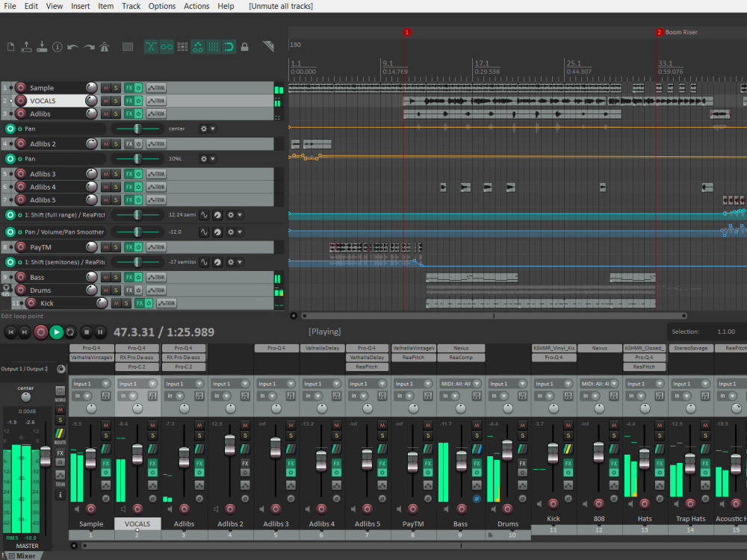The width and height of the screenshot is (747, 560).
Task: Click the Save project toolbar icon
Action: pyautogui.click(x=42, y=46)
